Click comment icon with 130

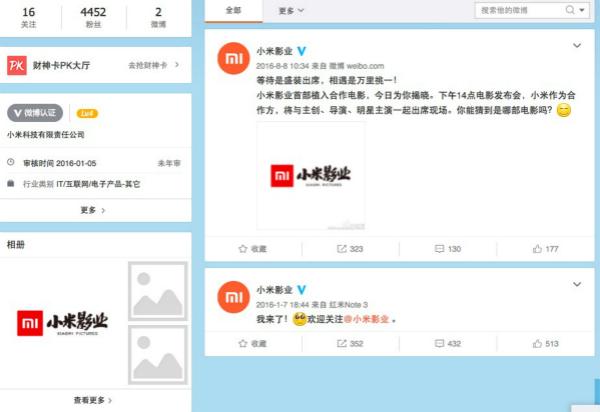click(x=439, y=249)
